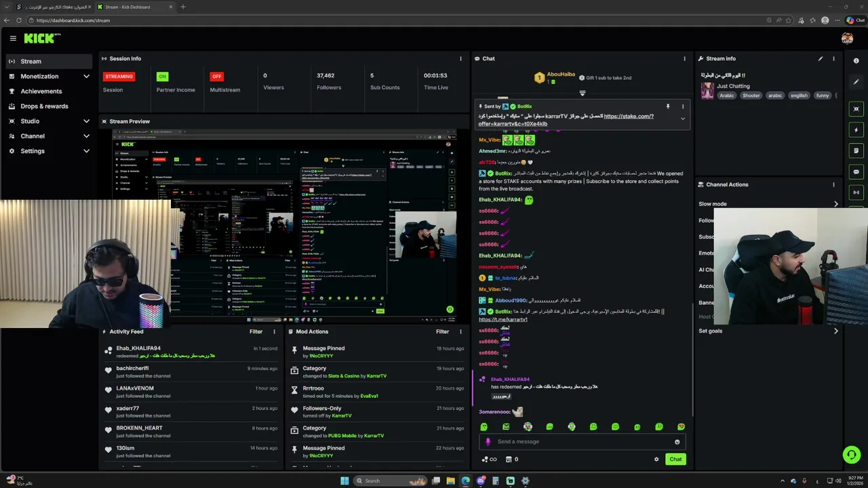Click the info icon in right sidebar
This screenshot has width=868, height=488.
click(856, 61)
